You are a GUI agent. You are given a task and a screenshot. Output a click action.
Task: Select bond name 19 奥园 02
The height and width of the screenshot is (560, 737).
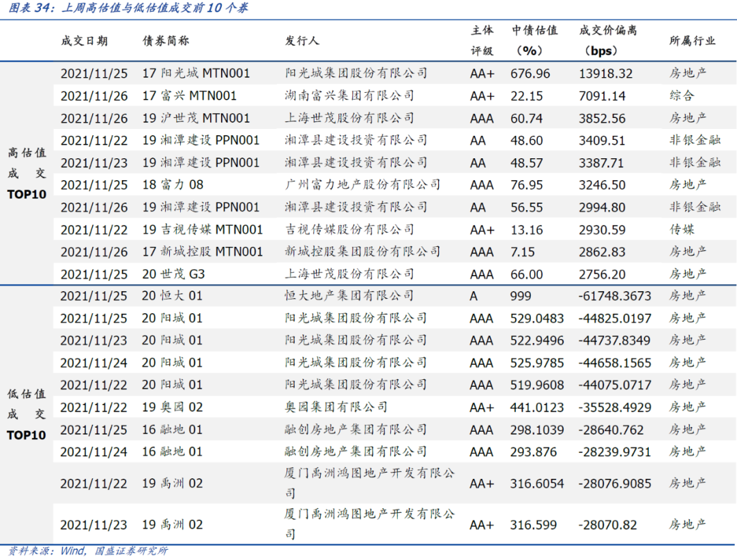pos(173,407)
